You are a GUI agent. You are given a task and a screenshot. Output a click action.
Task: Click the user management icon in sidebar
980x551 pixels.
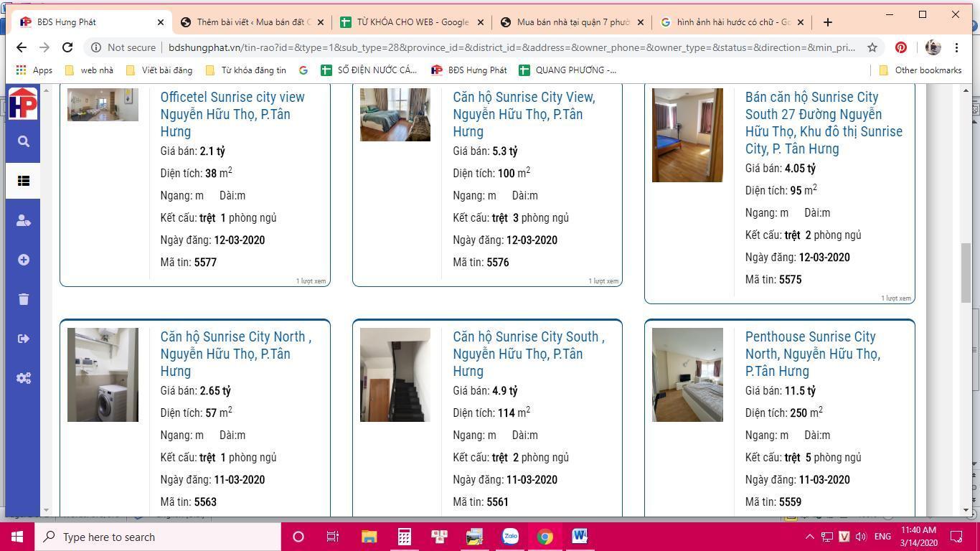tap(23, 220)
